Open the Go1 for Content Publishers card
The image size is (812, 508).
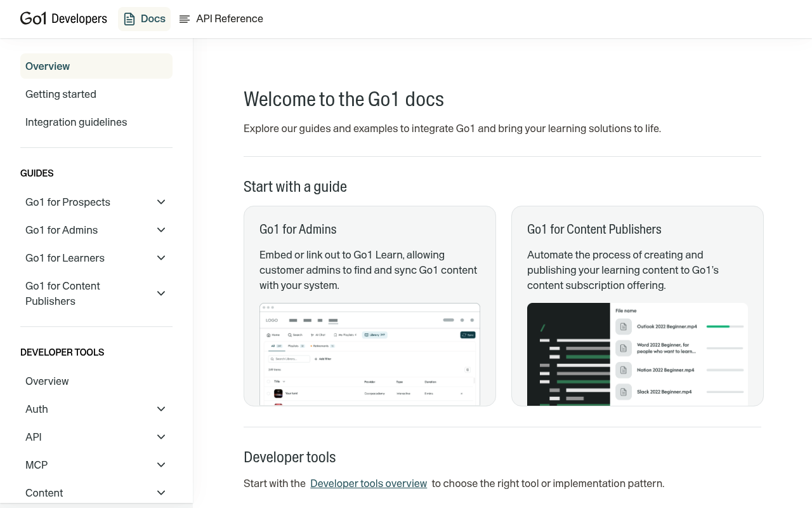638,306
